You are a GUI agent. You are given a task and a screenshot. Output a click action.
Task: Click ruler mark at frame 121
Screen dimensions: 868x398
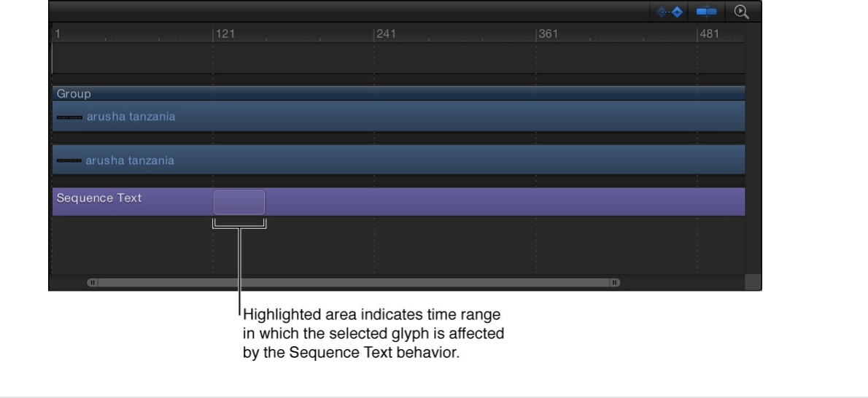coord(225,34)
